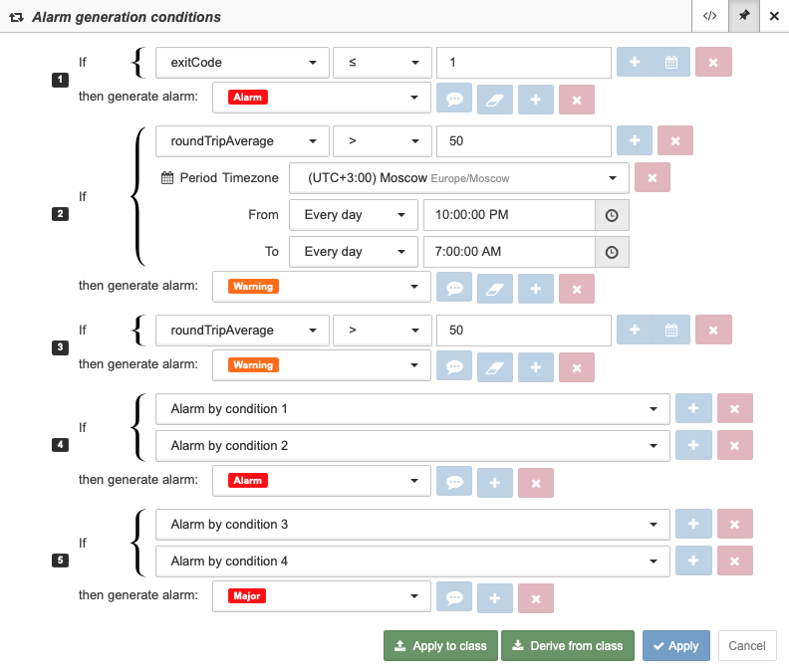Toggle the pin icon in header
This screenshot has height=672, width=789.
(x=744, y=16)
